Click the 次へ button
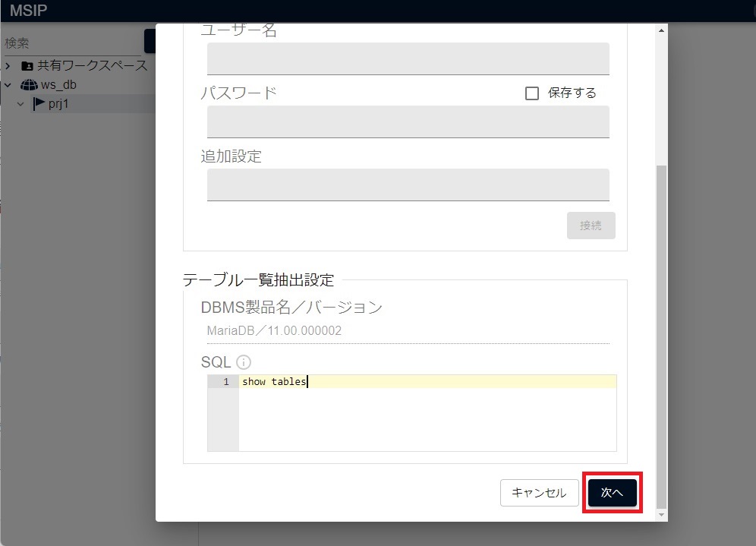The width and height of the screenshot is (756, 546). pyautogui.click(x=613, y=492)
